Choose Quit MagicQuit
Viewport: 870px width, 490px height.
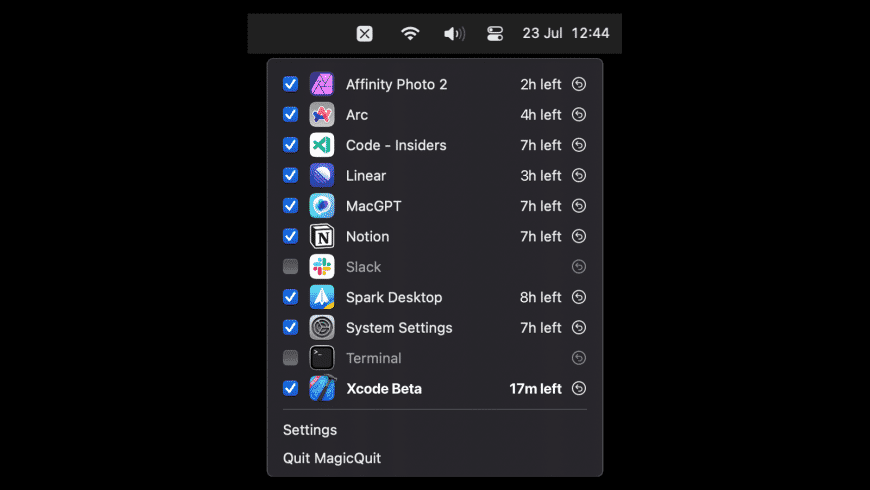[332, 458]
